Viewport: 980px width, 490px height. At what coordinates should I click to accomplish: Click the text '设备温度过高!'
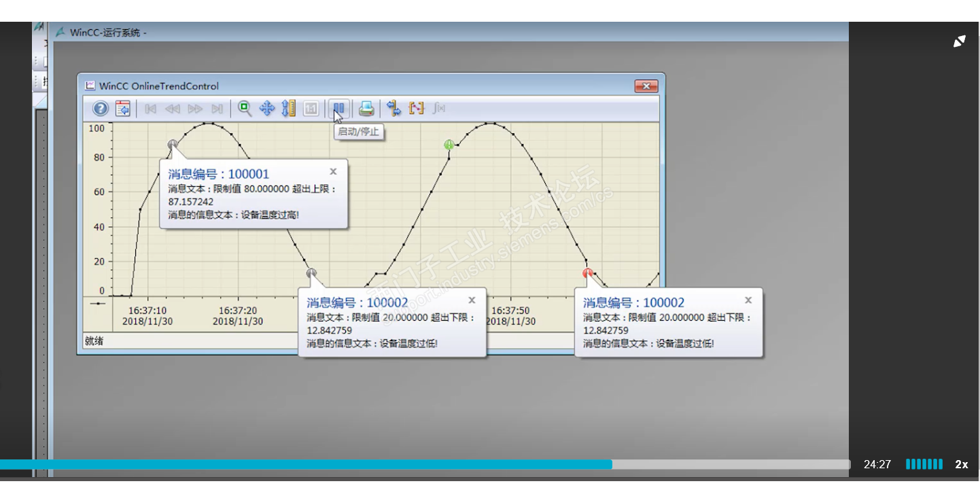tap(270, 215)
